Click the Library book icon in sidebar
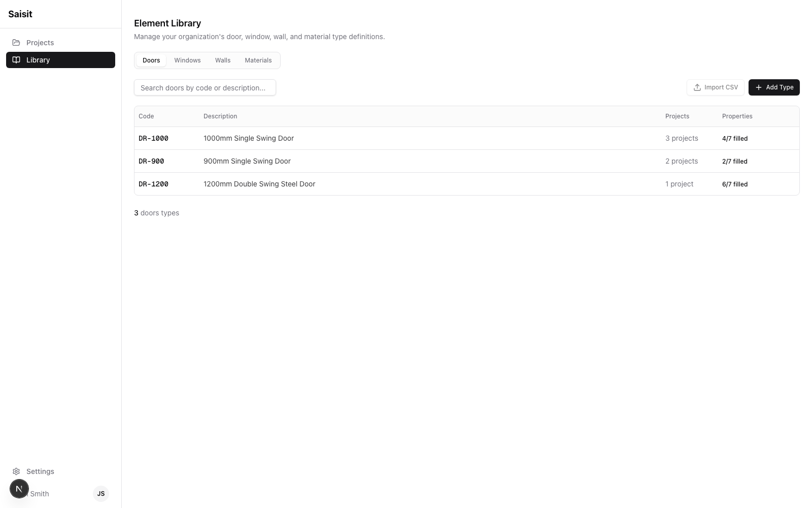This screenshot has width=812, height=508. pos(16,60)
